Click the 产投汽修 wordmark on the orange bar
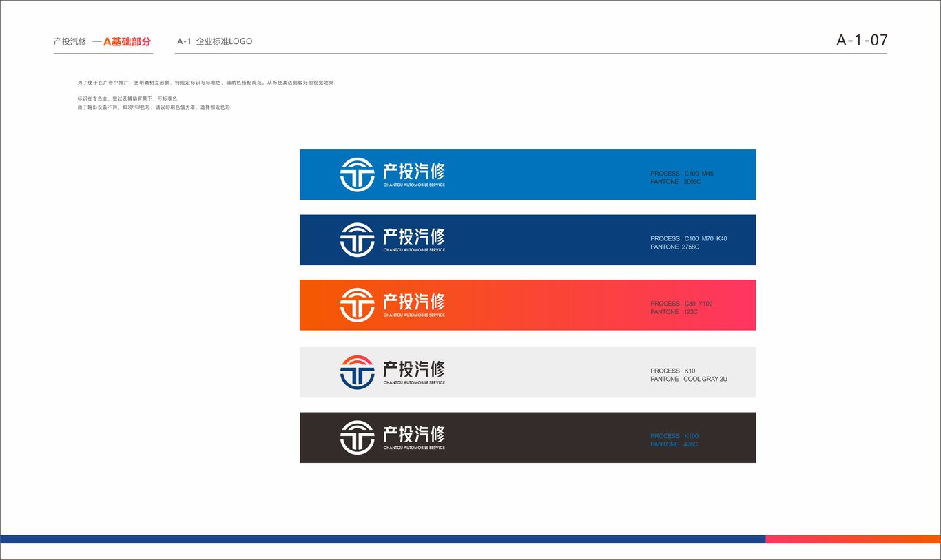 point(414,301)
